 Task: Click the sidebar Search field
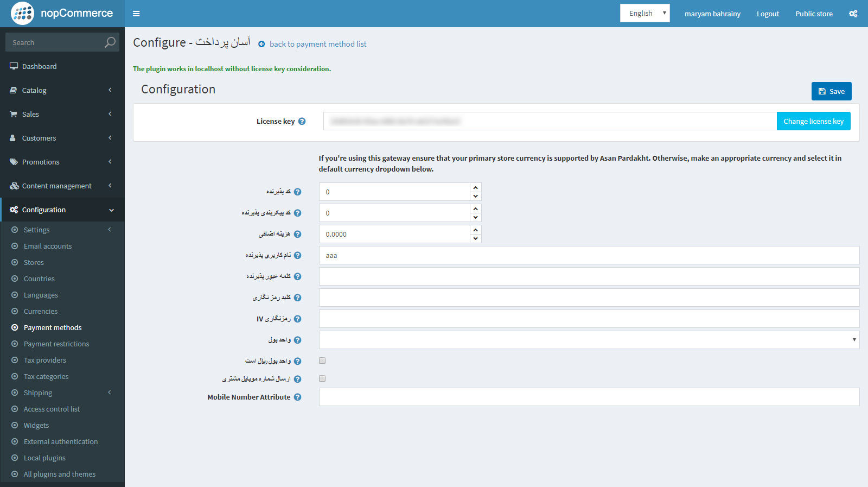54,42
